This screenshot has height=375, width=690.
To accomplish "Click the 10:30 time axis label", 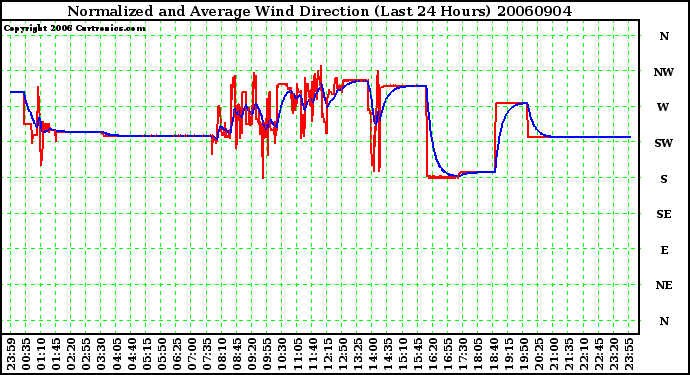I will [x=283, y=354].
